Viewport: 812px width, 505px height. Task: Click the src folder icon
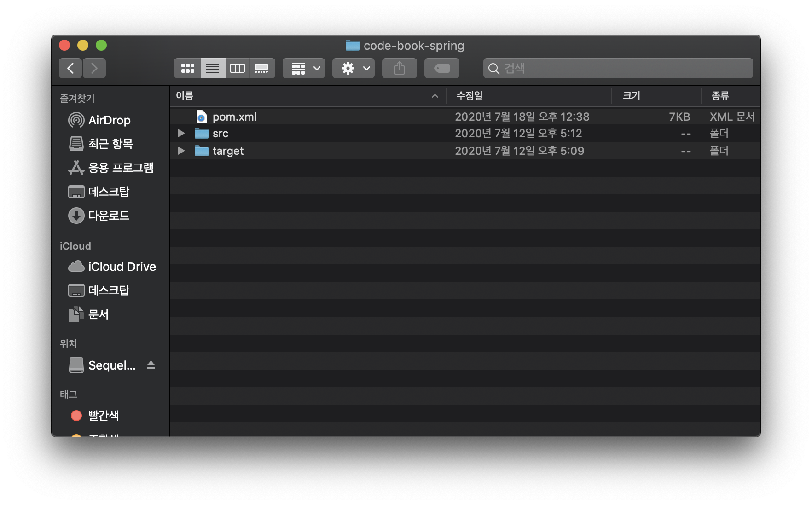pos(202,134)
